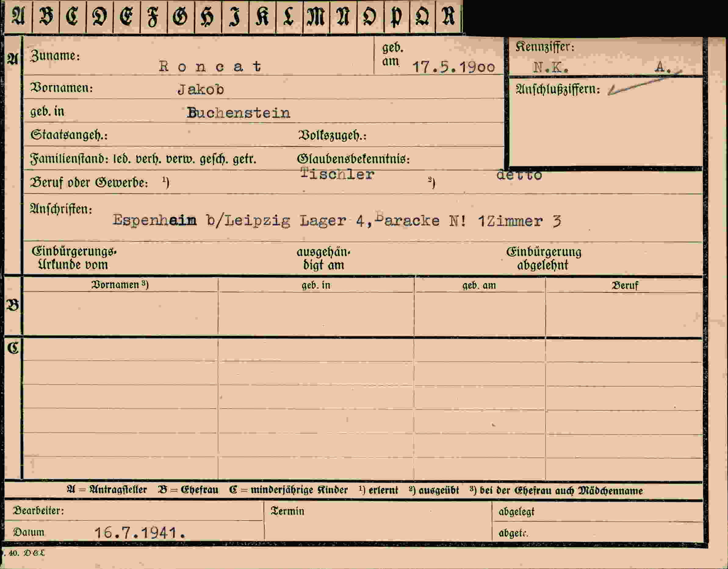Click the profession 'Tischler'
728x569 pixels.
(337, 174)
